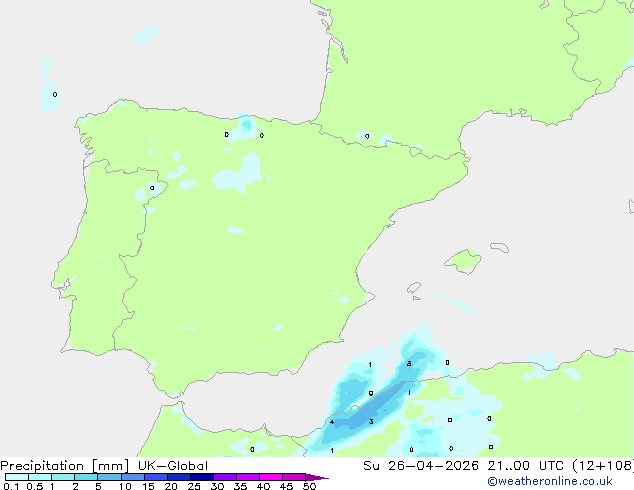Select the 10–15 mm legend swatch
Viewport: 634px width, 490px height.
coord(132,477)
